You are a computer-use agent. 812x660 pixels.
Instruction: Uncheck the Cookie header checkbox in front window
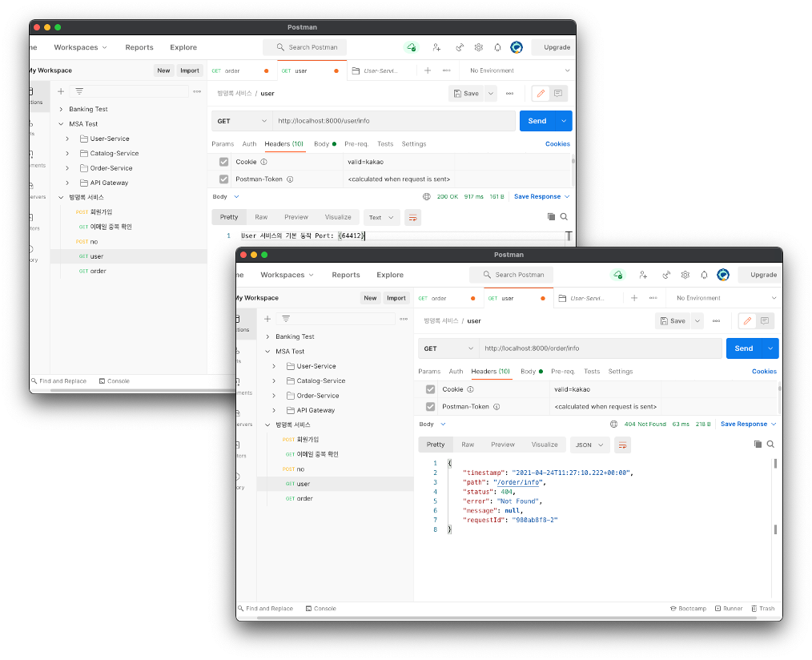click(430, 389)
